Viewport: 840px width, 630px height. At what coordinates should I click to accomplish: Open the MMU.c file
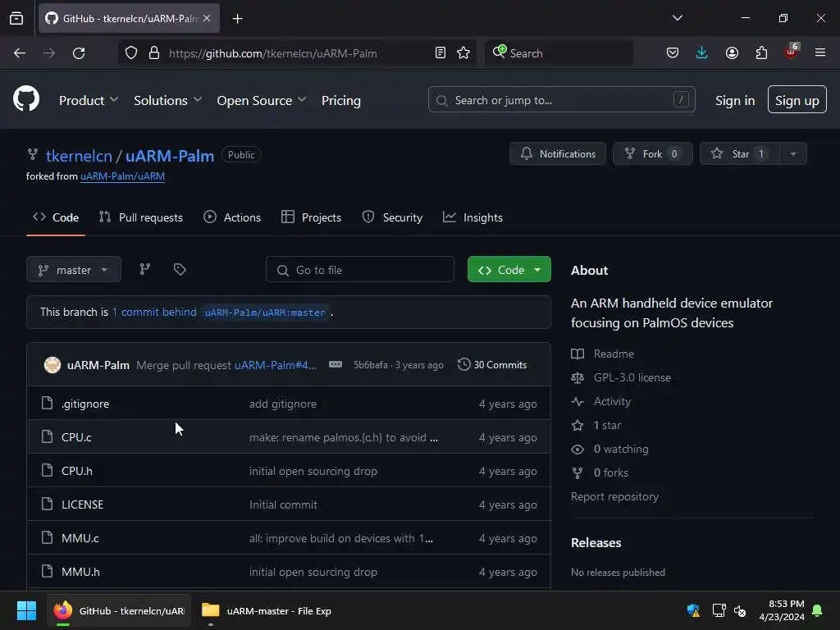point(80,538)
